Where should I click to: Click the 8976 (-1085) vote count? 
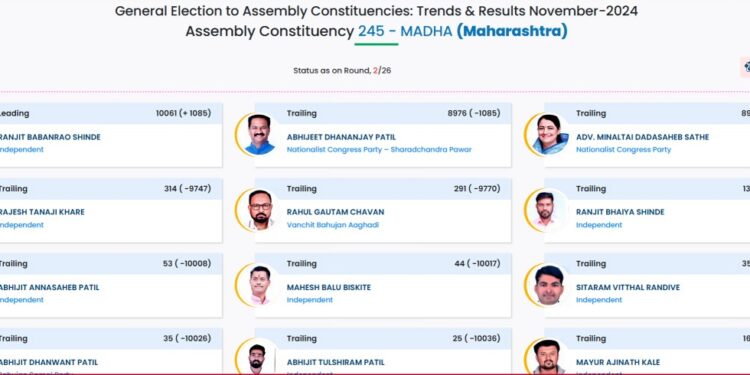[x=474, y=113]
